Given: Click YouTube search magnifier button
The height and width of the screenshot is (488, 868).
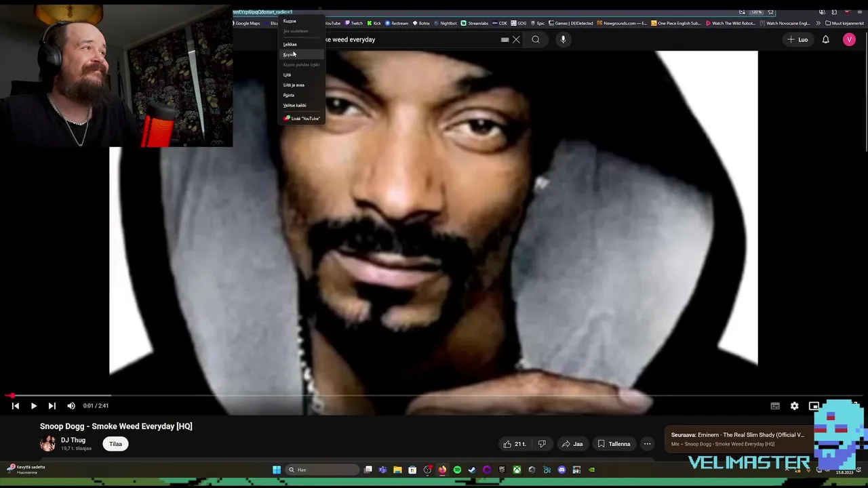Looking at the screenshot, I should [536, 39].
